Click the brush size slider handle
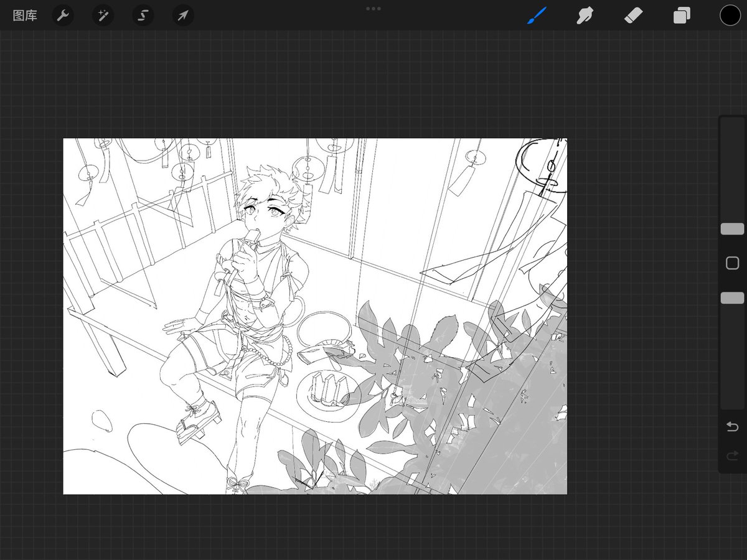 pyautogui.click(x=732, y=229)
